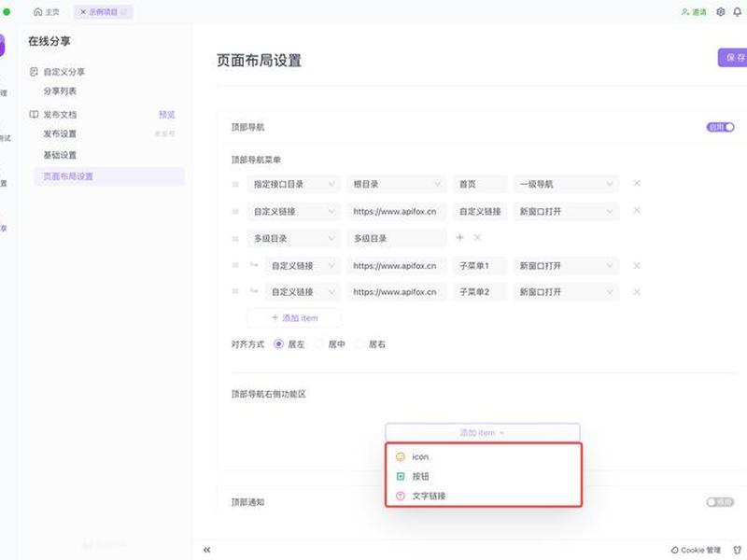
Task: Click the 预览 preview link
Action: (x=167, y=114)
